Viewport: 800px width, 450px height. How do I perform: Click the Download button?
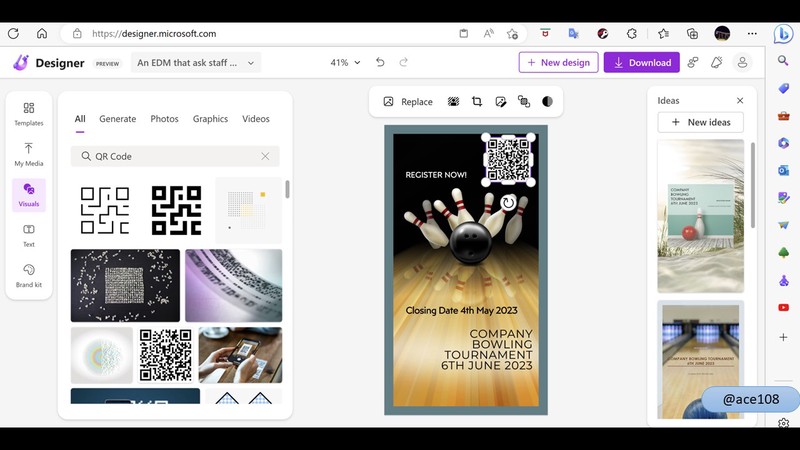click(x=641, y=62)
